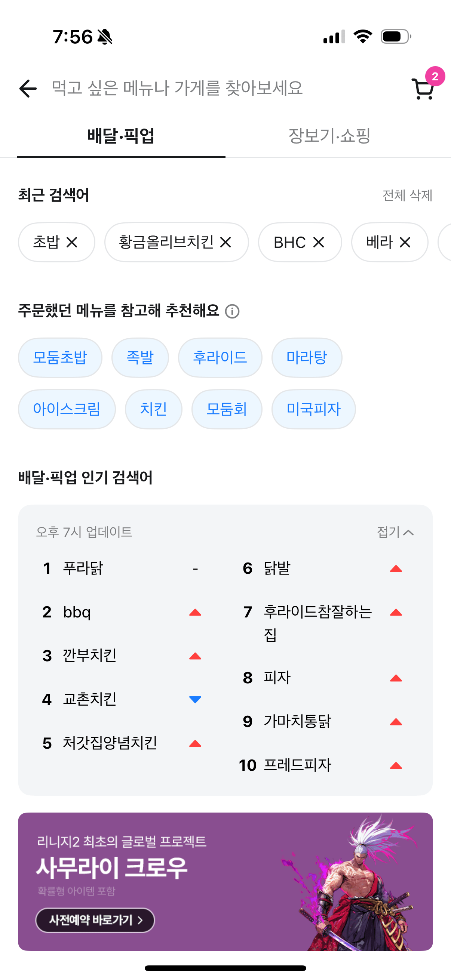Tap 전체 삭제 to clear all searches
Viewport: 451px width, 980px height.
pos(407,195)
